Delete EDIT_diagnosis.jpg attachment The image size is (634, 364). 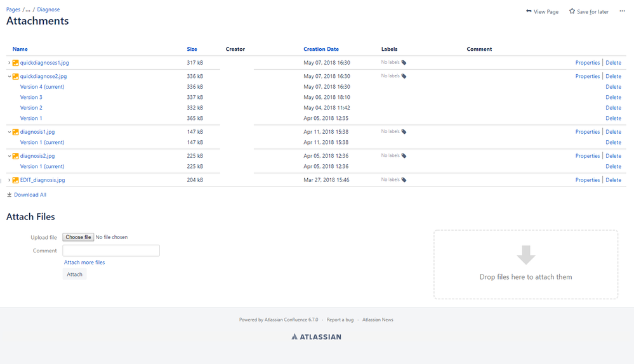click(614, 180)
